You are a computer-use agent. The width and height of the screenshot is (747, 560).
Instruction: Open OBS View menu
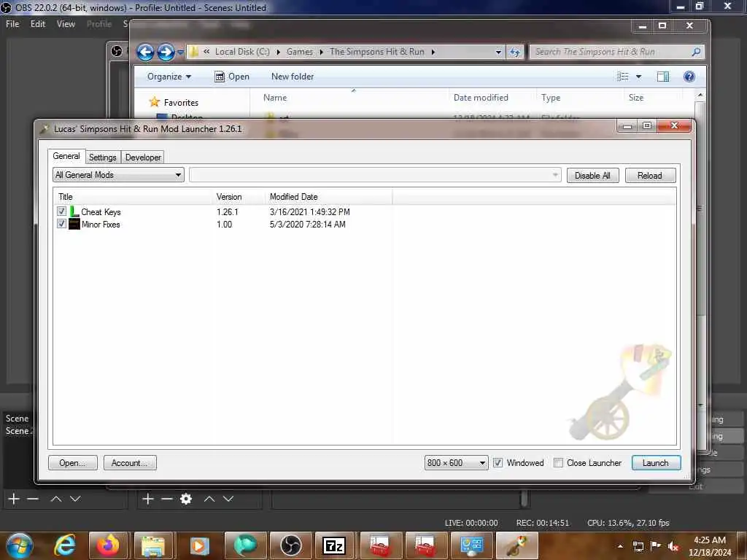[x=66, y=24]
